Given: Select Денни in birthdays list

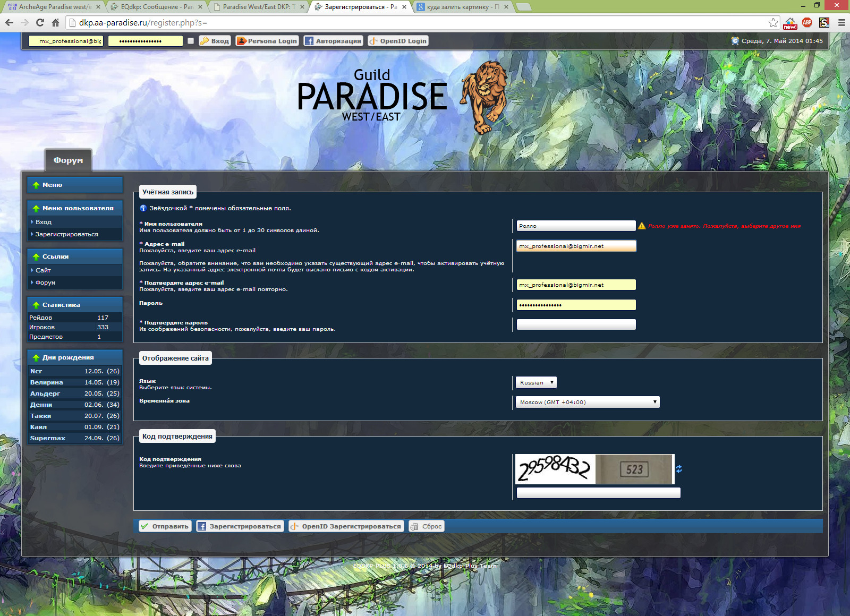Looking at the screenshot, I should (41, 405).
